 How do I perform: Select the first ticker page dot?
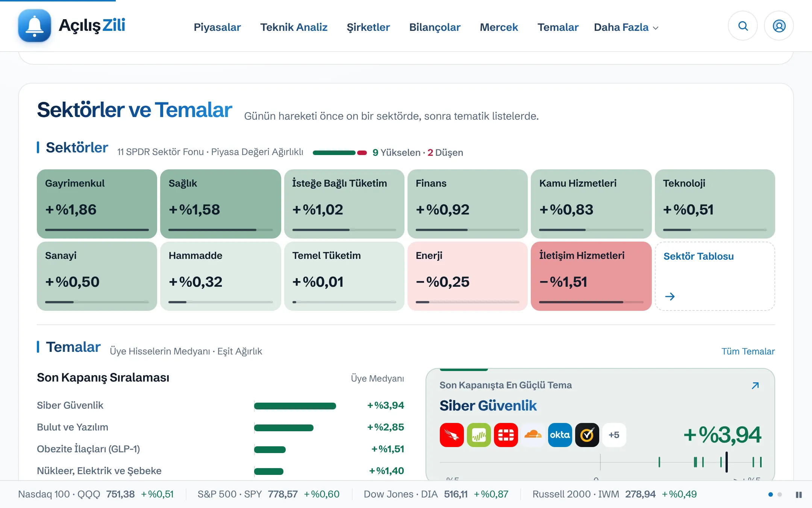coord(771,494)
